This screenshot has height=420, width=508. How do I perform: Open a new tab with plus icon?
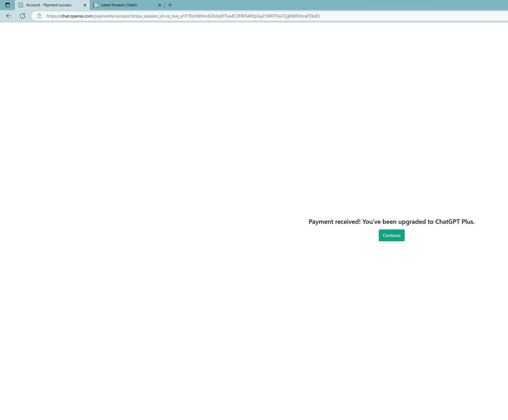pos(170,5)
